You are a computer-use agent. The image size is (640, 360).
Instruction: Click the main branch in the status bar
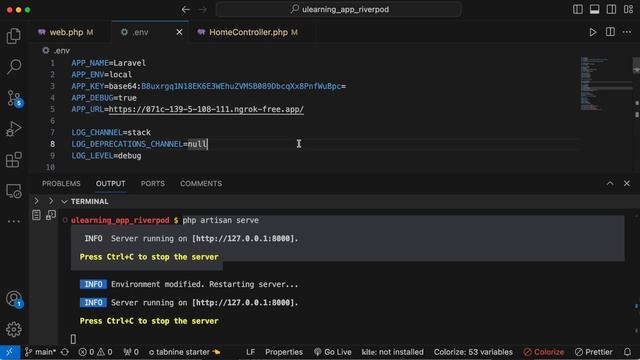click(x=40, y=352)
